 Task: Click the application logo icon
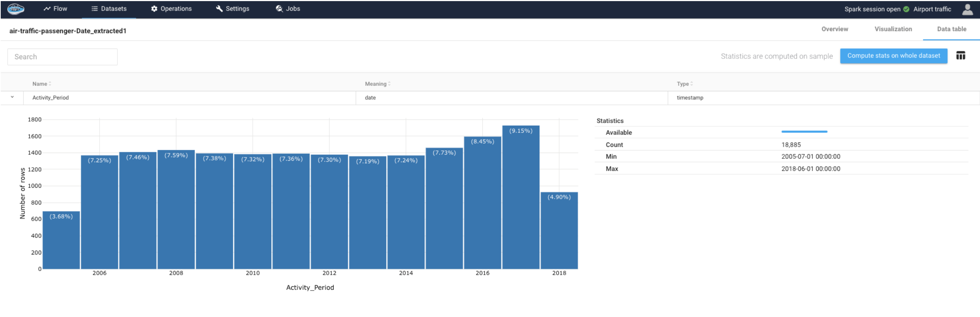pos(16,9)
